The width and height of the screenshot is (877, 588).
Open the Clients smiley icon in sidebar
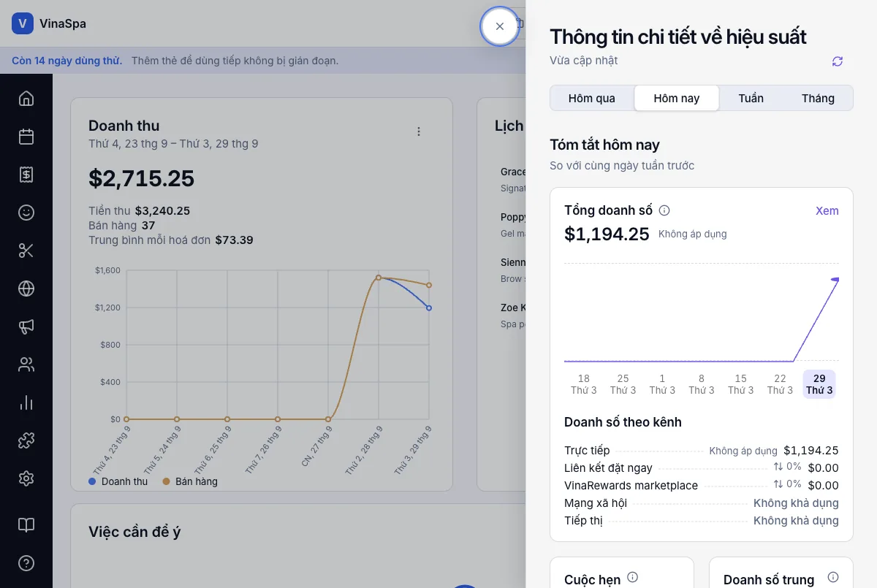(x=26, y=213)
